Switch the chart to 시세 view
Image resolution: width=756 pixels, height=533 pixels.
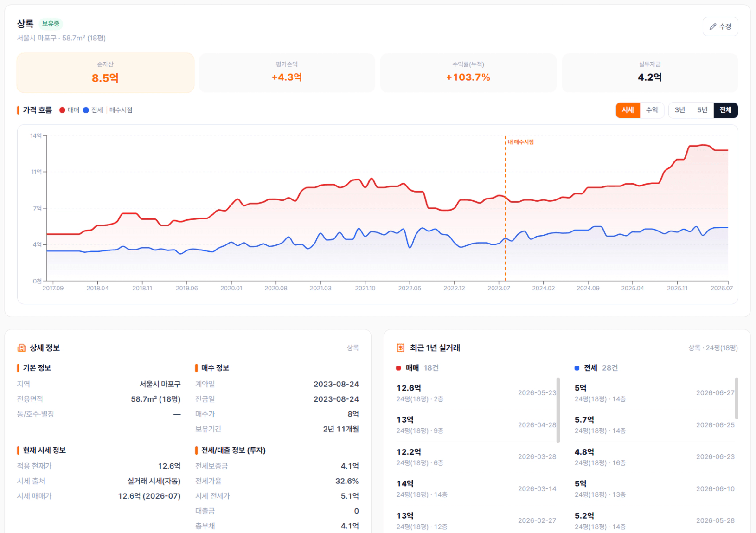point(628,110)
